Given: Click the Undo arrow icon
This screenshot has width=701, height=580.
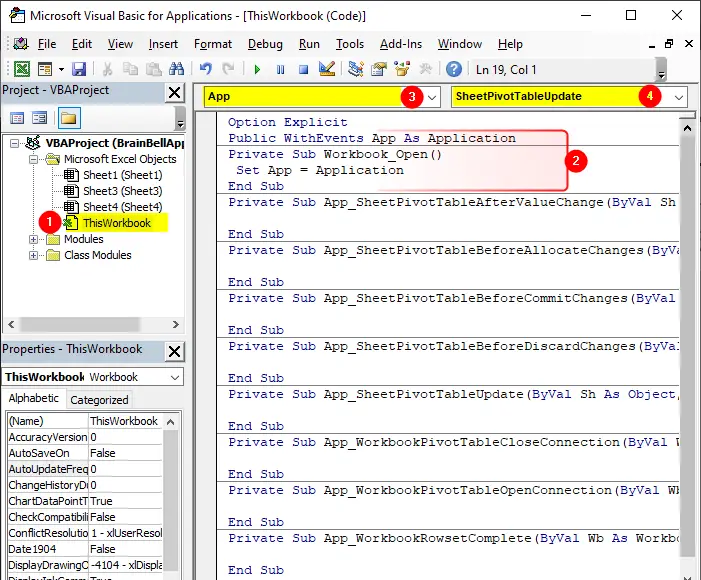Looking at the screenshot, I should pos(206,69).
